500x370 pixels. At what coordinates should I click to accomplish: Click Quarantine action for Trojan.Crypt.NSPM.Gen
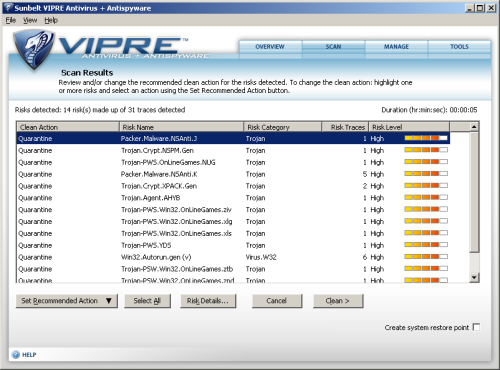pos(35,150)
